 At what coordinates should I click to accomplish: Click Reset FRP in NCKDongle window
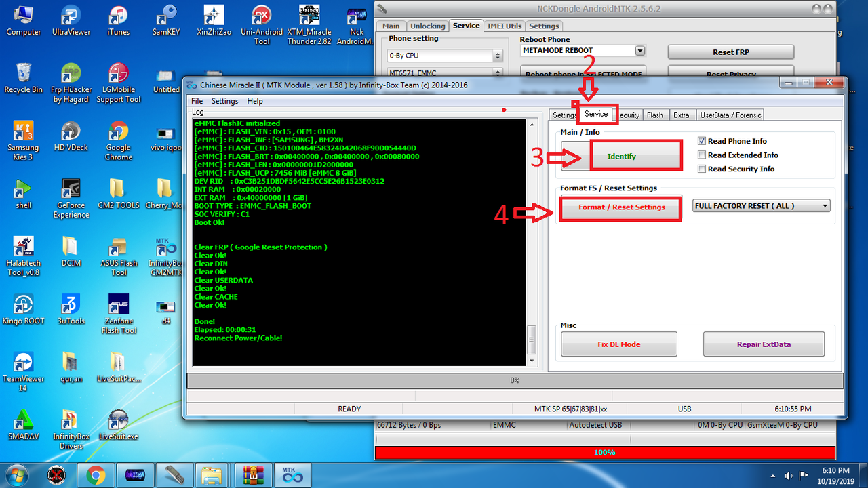click(x=731, y=52)
